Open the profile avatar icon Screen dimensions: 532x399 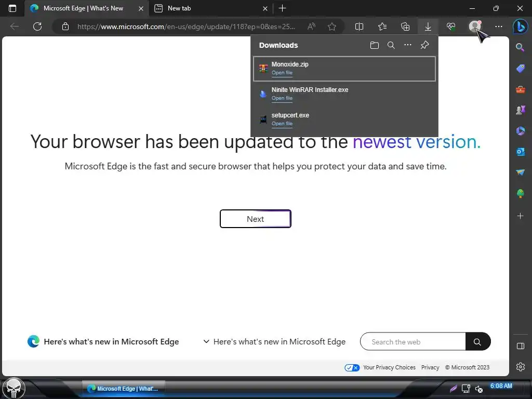(x=475, y=26)
